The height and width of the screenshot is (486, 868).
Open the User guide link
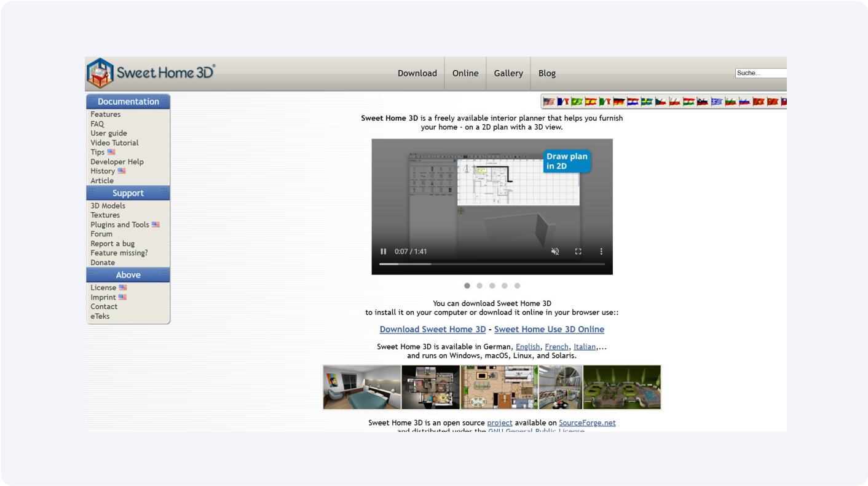pyautogui.click(x=109, y=133)
